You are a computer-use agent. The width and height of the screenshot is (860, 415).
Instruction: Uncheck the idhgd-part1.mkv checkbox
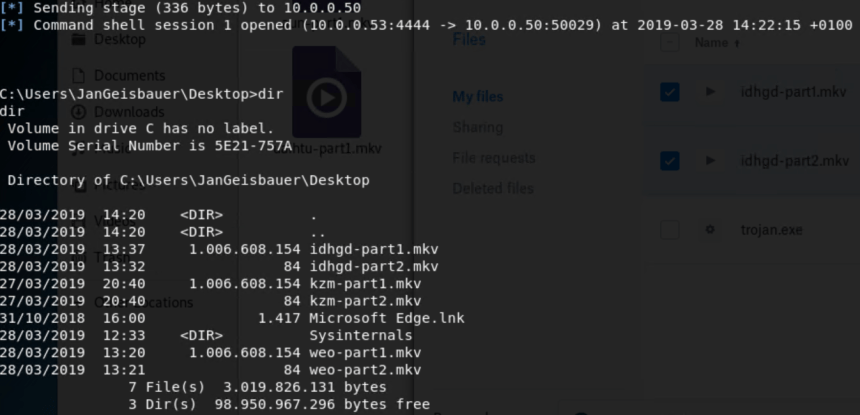(670, 92)
